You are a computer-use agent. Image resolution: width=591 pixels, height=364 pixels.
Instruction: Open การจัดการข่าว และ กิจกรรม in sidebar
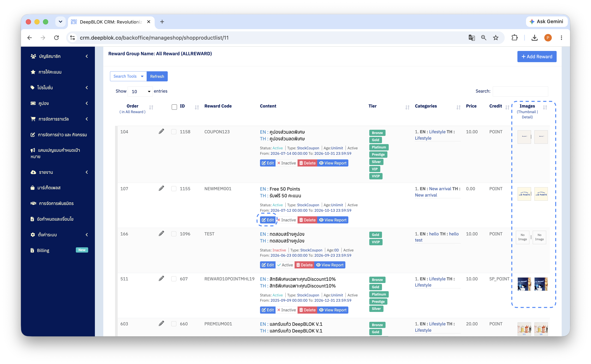pos(59,135)
